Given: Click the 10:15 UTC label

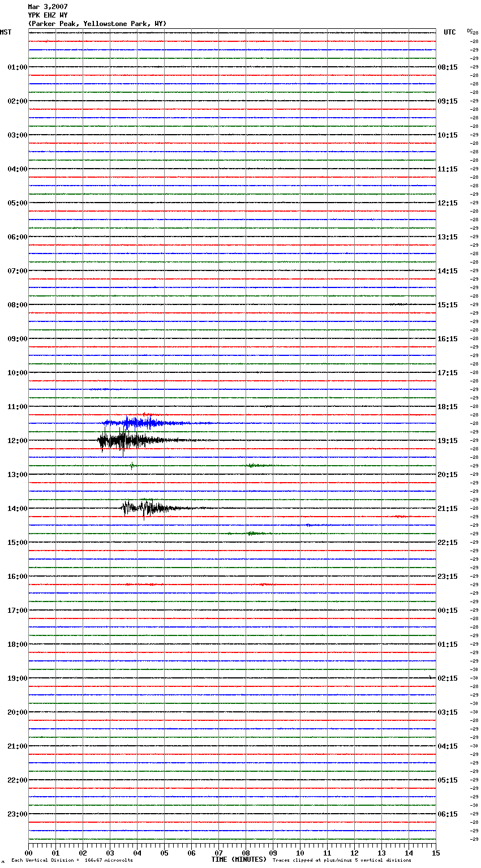Looking at the screenshot, I should 448,135.
